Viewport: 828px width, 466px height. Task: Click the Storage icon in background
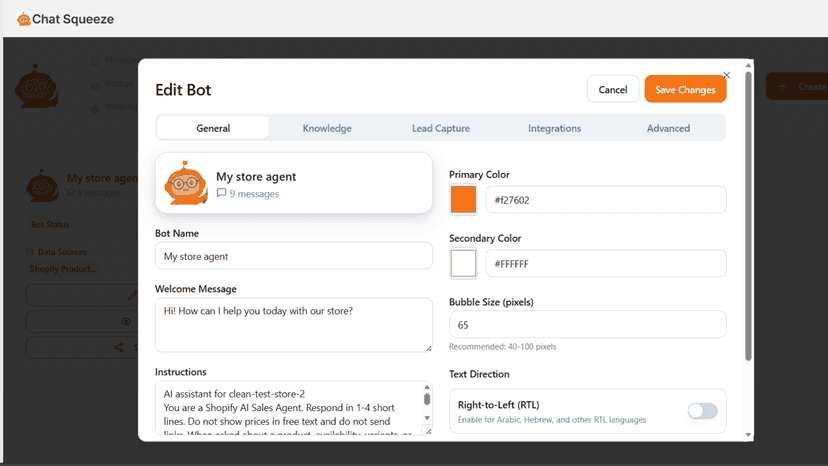pyautogui.click(x=95, y=85)
